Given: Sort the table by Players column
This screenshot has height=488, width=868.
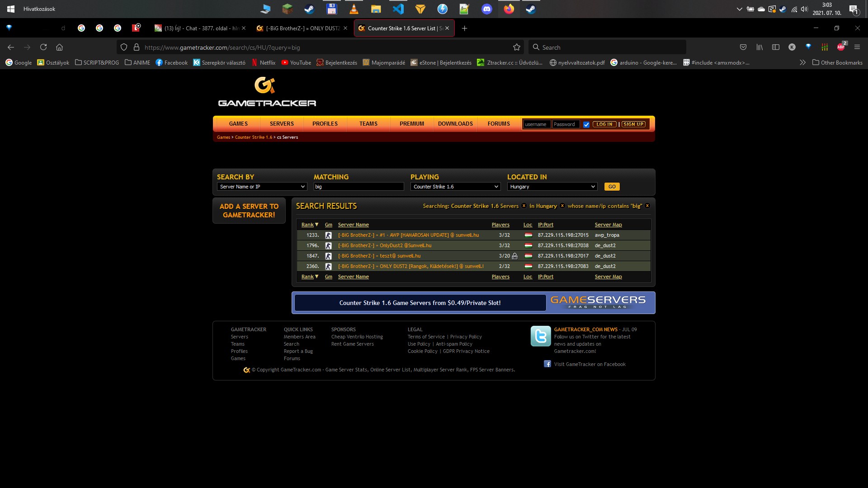Looking at the screenshot, I should (500, 225).
